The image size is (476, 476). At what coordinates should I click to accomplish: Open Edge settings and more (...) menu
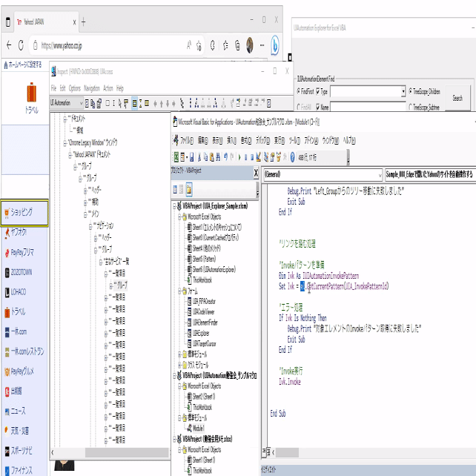click(x=262, y=45)
